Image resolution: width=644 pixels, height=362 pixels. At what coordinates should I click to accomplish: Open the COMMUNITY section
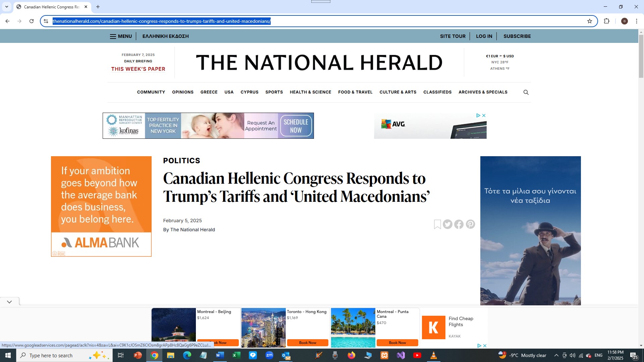pyautogui.click(x=151, y=92)
